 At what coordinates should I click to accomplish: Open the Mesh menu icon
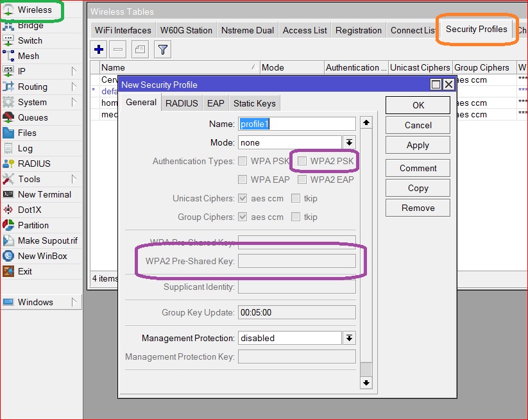[x=8, y=56]
